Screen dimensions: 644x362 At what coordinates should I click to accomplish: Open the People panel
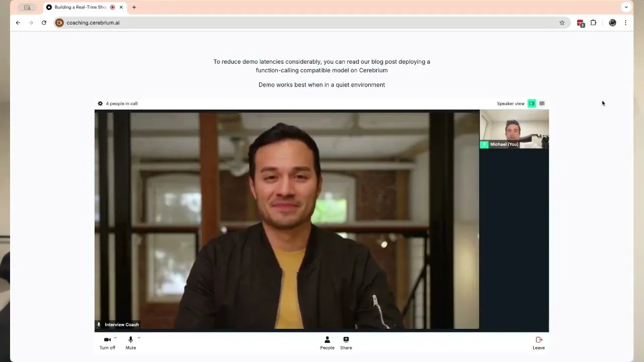click(327, 343)
